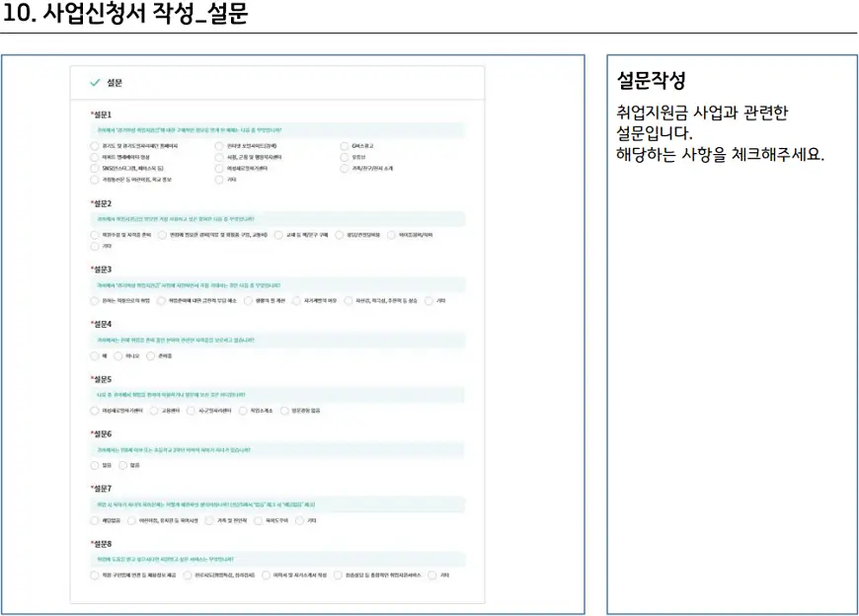Screen dimensions: 859x616
Task: Pick 'SNS(인스타그램, 페이스북 등)' in 설문1
Action: click(95, 169)
